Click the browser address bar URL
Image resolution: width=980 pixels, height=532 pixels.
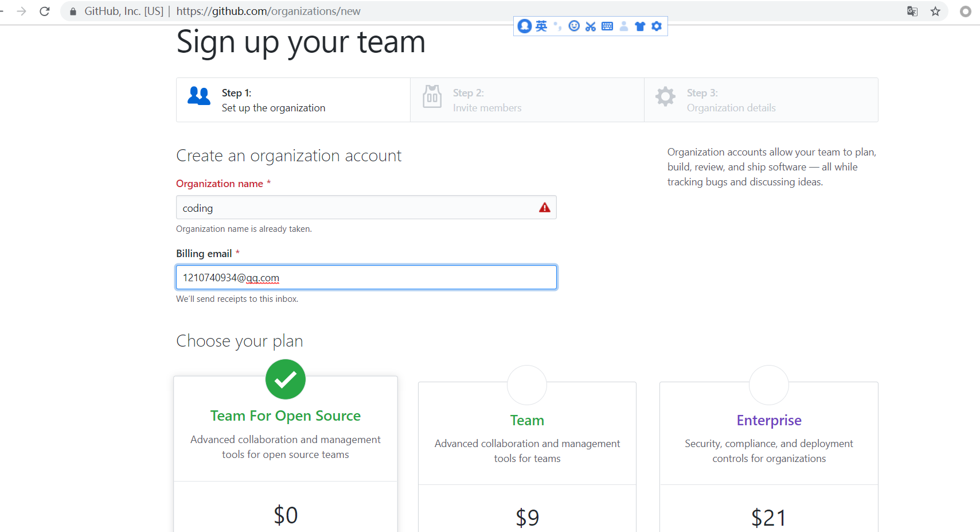pos(268,11)
